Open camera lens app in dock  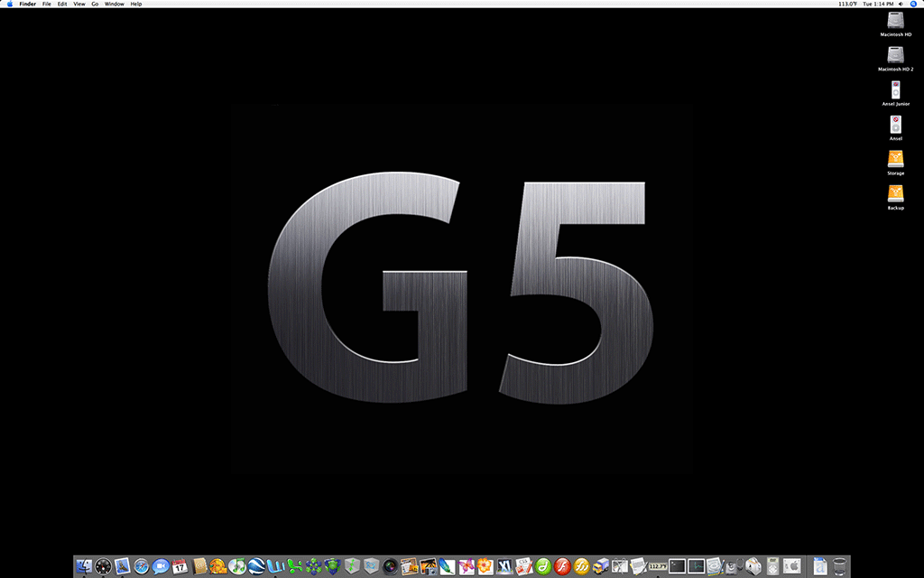point(390,567)
